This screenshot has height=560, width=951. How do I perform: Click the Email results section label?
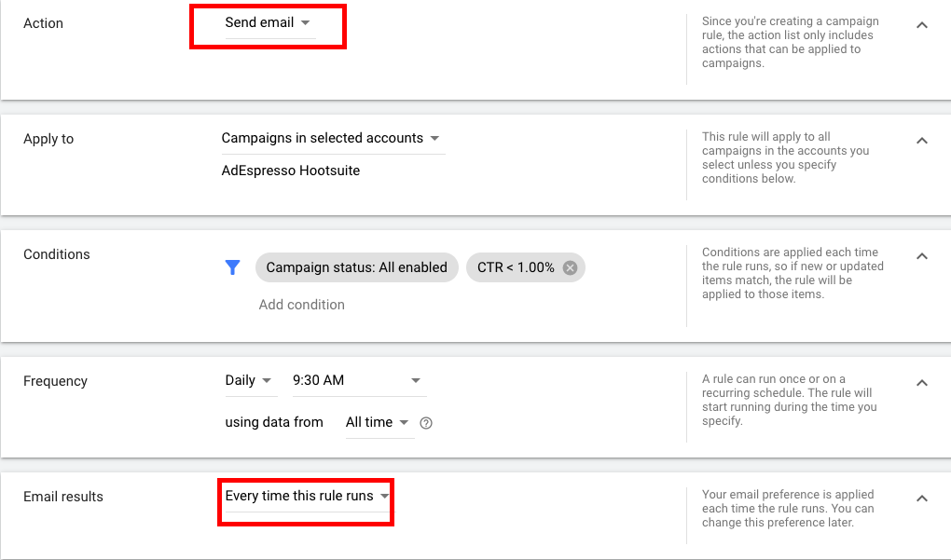pyautogui.click(x=63, y=497)
